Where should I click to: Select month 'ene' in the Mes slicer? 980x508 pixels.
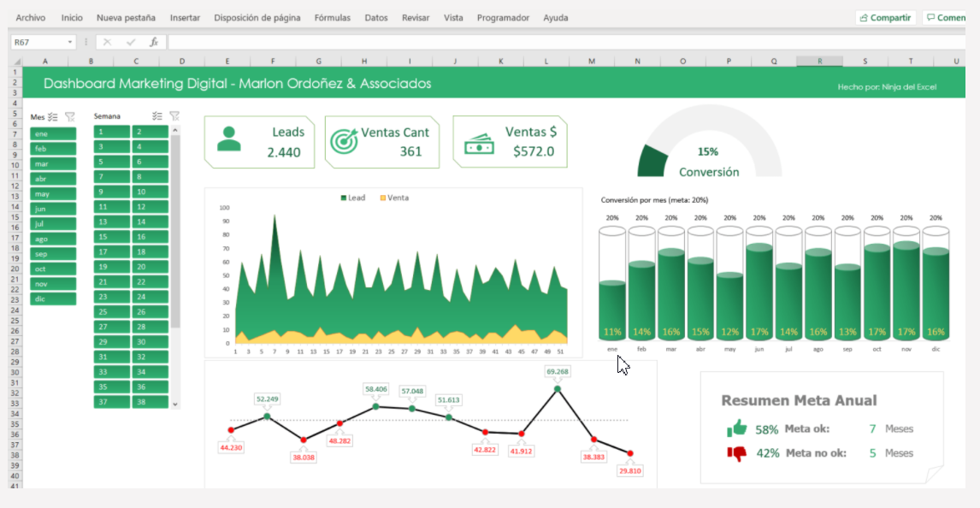coord(51,133)
